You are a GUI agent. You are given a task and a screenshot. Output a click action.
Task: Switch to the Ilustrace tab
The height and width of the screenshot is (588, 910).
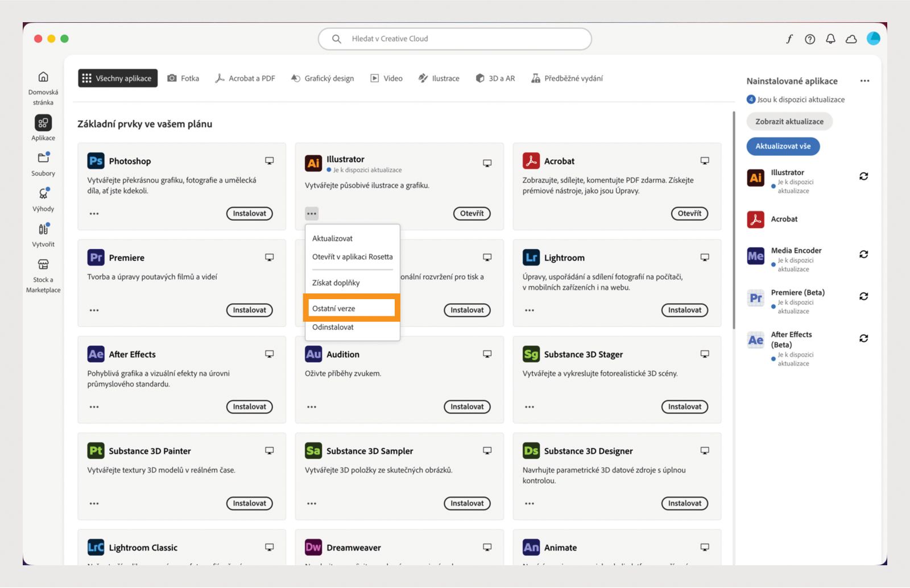tap(439, 78)
